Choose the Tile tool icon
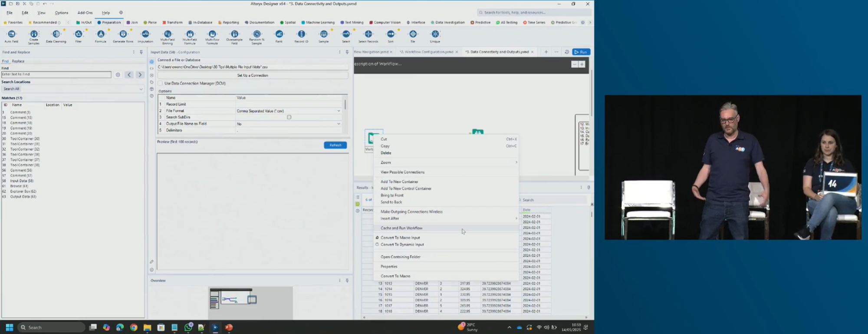 413,34
